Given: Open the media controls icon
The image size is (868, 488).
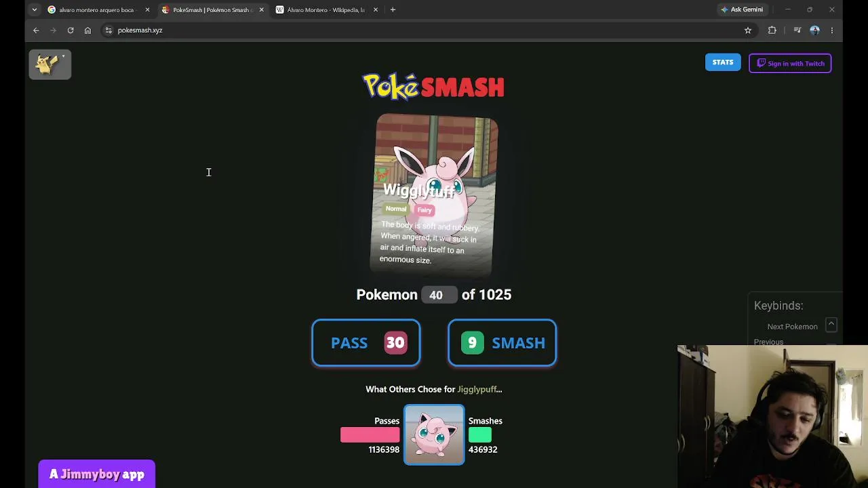Looking at the screenshot, I should click(797, 30).
